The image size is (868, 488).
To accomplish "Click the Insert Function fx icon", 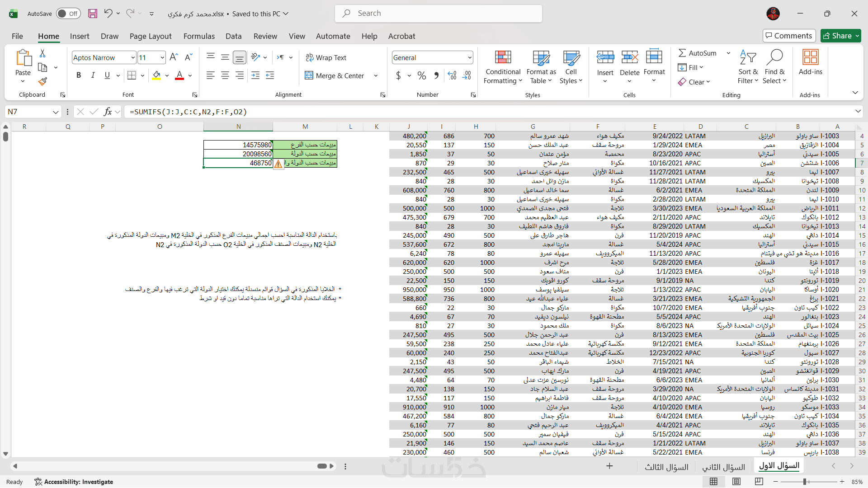I will (x=108, y=112).
